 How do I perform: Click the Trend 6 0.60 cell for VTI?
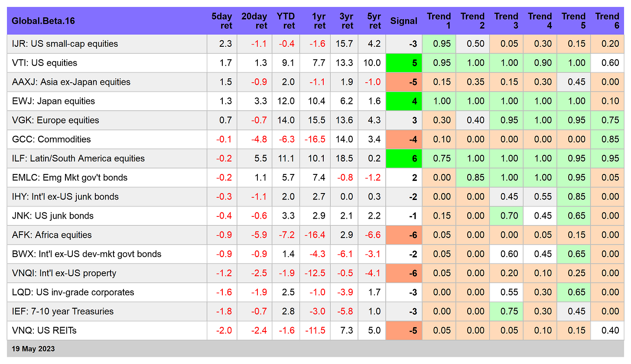(608, 63)
